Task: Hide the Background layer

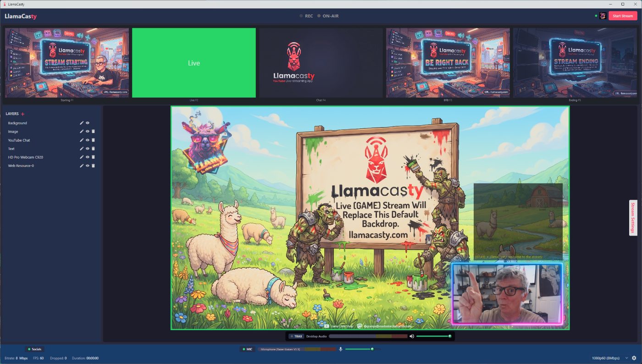Action: tap(87, 123)
